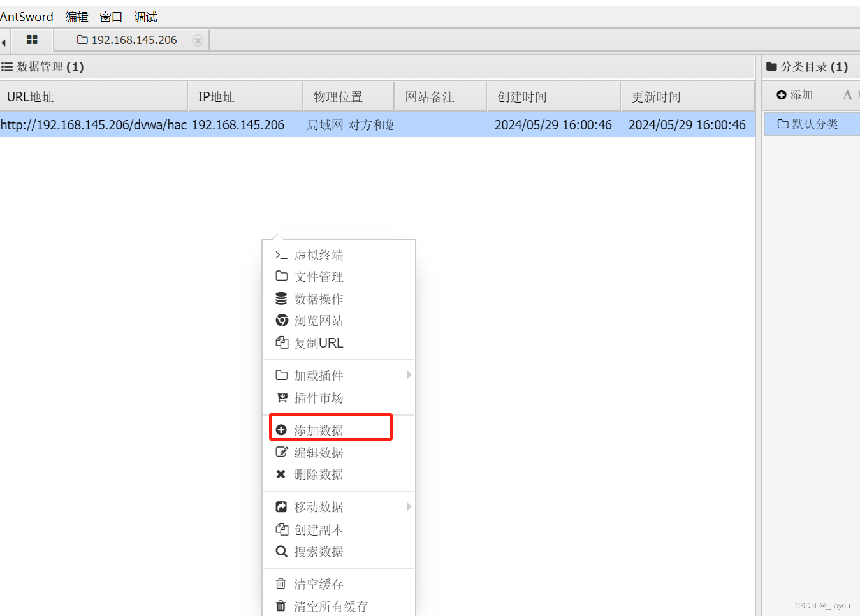860x616 pixels.
Task: Open the virtual terminal (虚拟终端) icon
Action: click(x=281, y=255)
